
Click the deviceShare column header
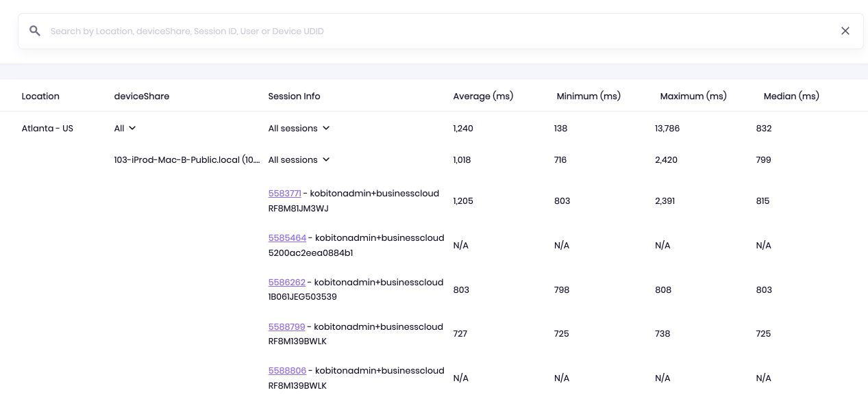(x=141, y=96)
